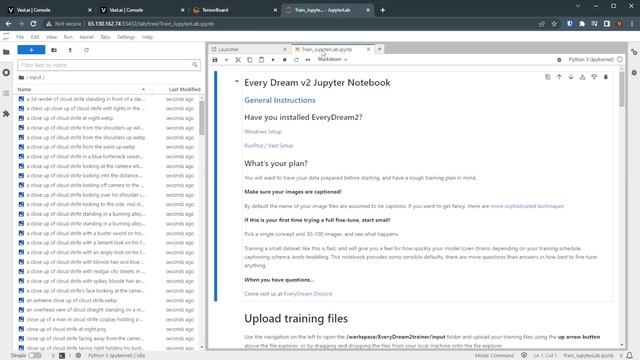Add a new launcher tab with plus

380,49
